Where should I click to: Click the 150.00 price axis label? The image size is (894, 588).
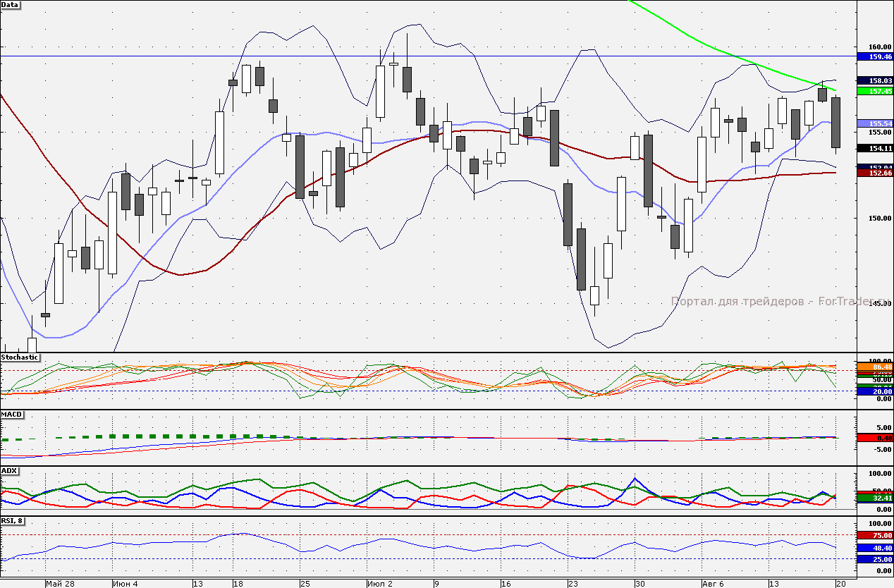tap(879, 218)
